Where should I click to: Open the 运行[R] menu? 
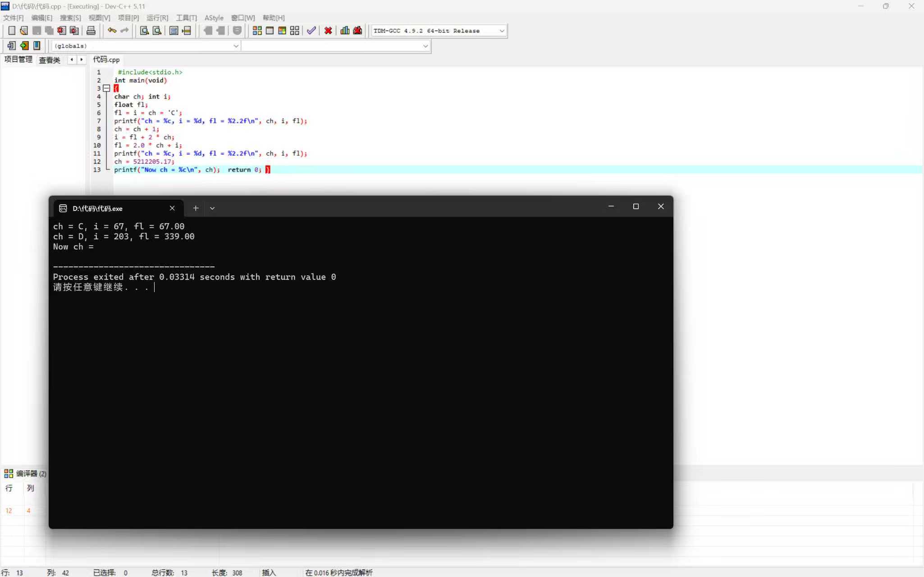157,18
